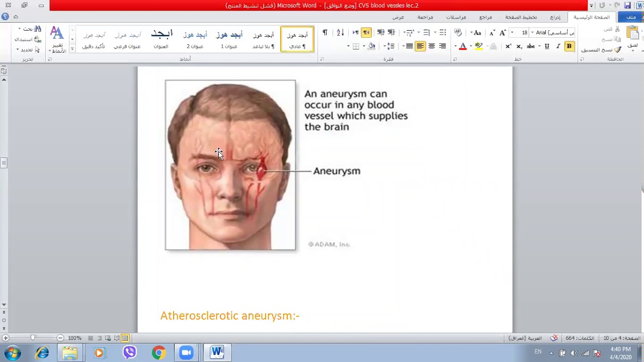
Task: Switch to the Mailings (مراسلات) tab
Action: [456, 17]
